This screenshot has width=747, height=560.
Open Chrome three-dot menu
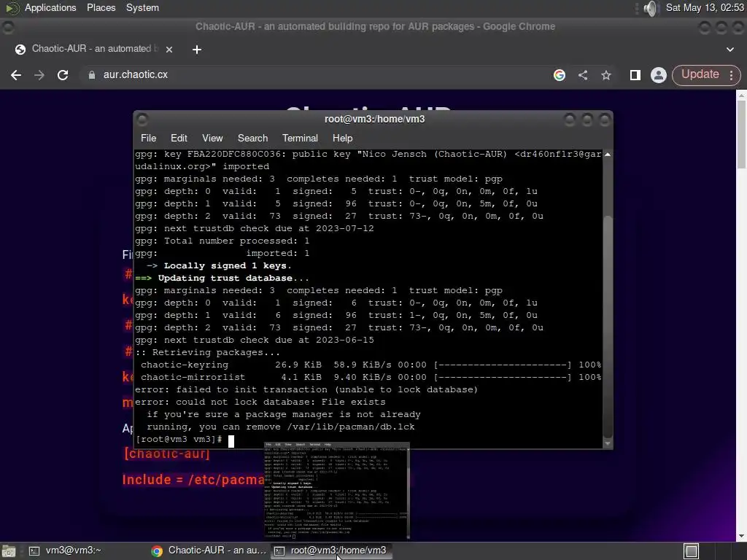pos(731,75)
